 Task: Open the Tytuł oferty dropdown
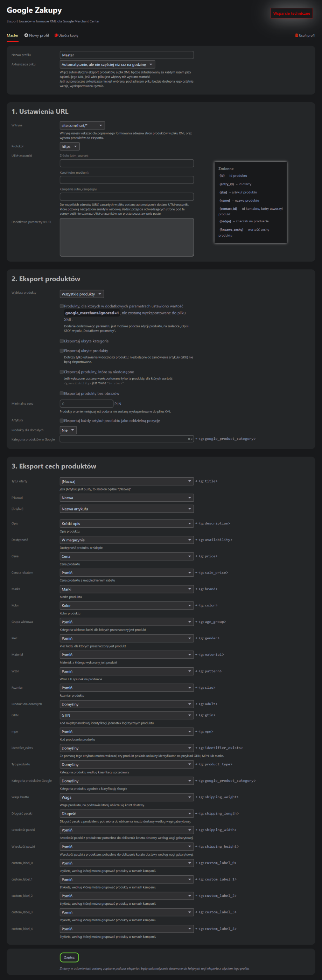coord(127,481)
